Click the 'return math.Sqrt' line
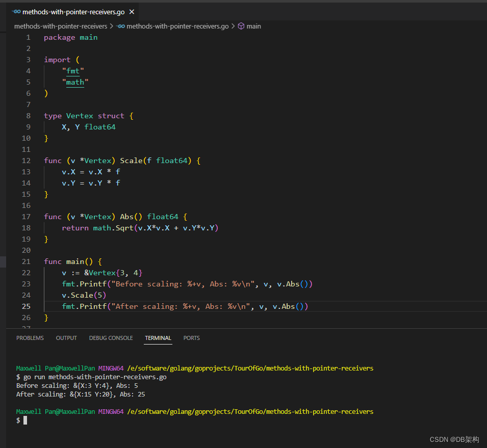The height and width of the screenshot is (448, 487). [x=140, y=228]
